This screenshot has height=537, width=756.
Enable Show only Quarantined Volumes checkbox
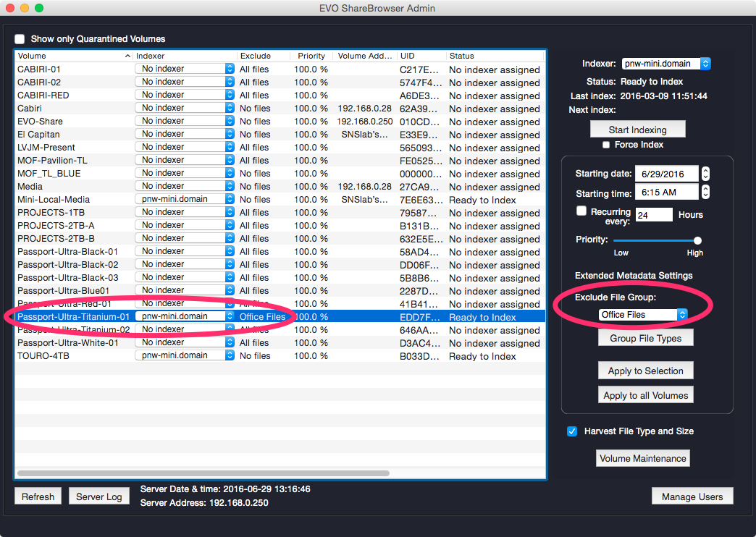click(20, 39)
